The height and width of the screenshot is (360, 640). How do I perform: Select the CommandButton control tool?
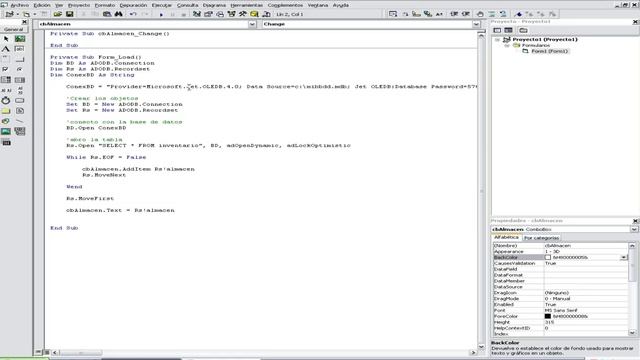coord(20,59)
